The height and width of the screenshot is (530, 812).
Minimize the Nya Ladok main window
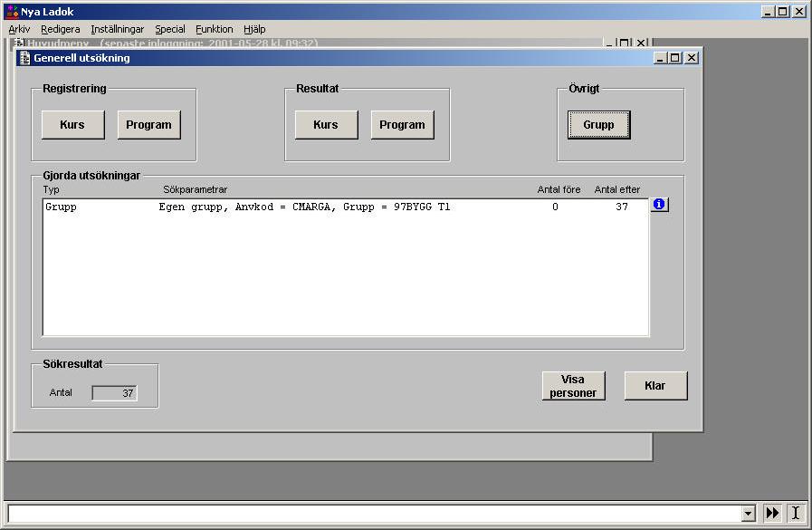click(768, 12)
